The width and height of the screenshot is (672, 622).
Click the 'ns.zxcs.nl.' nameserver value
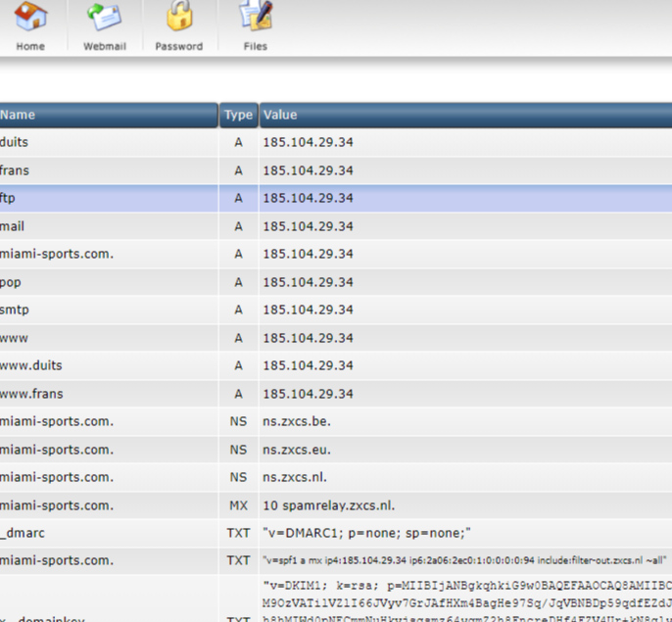pos(295,477)
